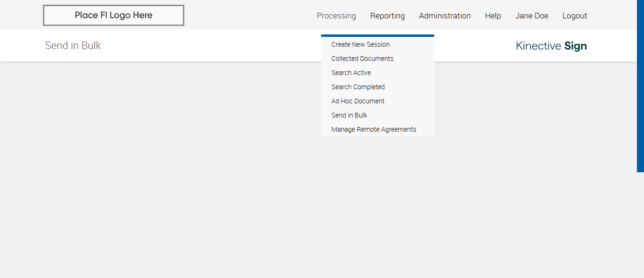Select Search Active menu entry
The height and width of the screenshot is (278, 644).
(x=351, y=73)
